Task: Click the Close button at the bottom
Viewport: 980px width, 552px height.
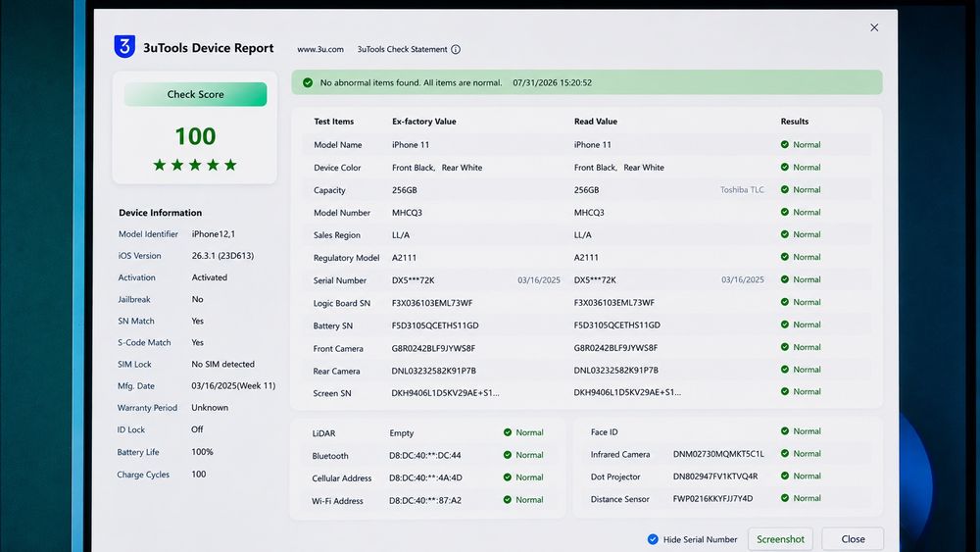Action: (x=853, y=539)
